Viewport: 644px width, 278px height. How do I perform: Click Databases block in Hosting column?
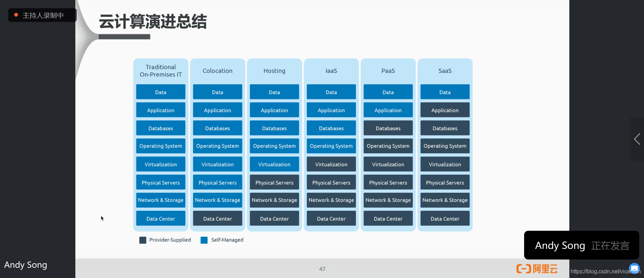[x=274, y=128]
